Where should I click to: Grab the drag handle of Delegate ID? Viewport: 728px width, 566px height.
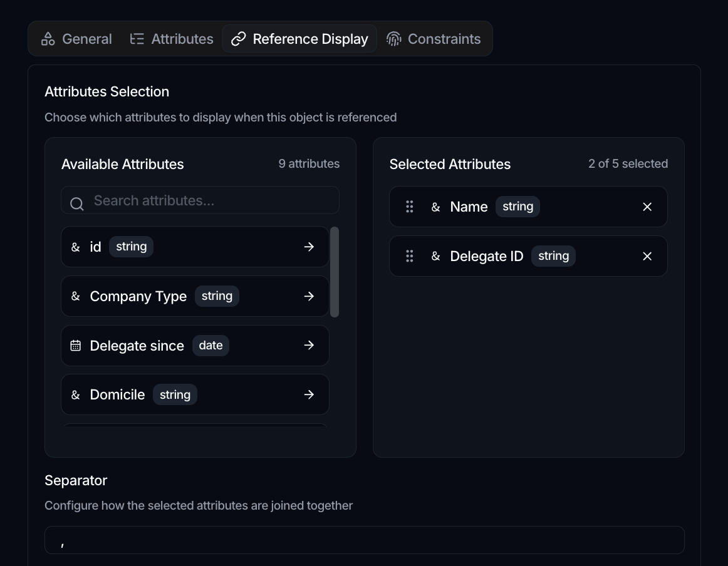[410, 256]
